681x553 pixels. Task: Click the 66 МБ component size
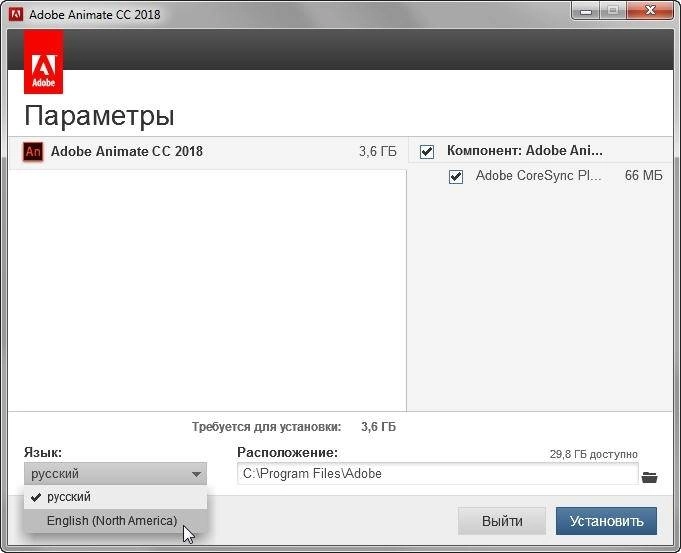[644, 176]
